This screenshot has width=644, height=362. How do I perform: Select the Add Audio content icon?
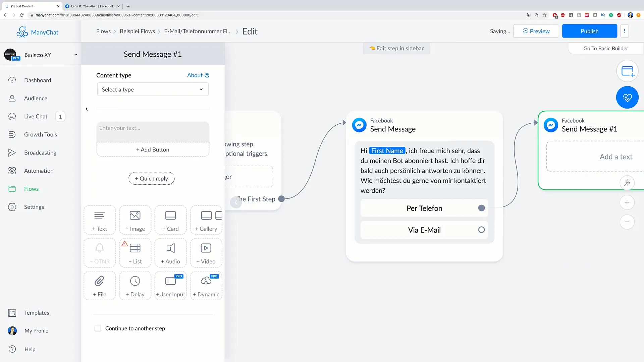171,252
